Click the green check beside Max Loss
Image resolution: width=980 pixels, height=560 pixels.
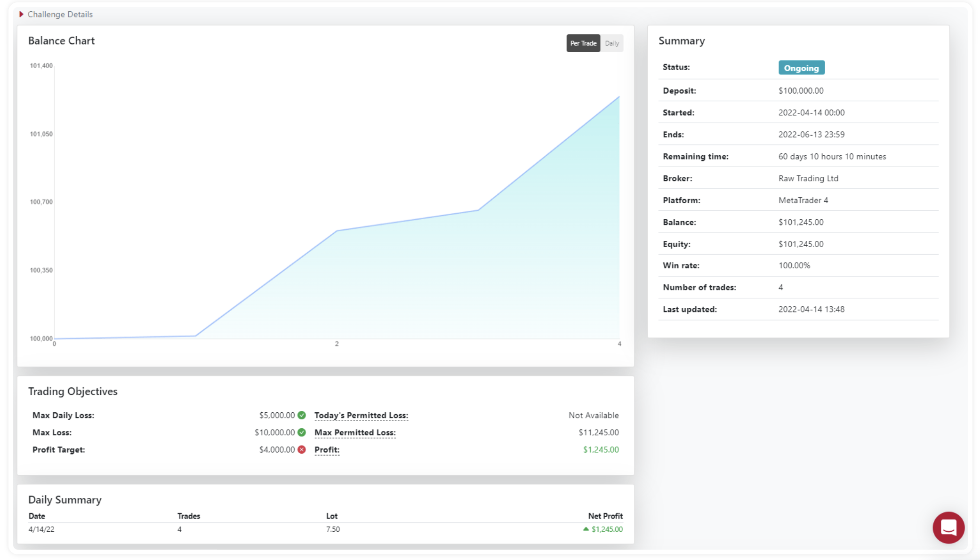coord(302,432)
